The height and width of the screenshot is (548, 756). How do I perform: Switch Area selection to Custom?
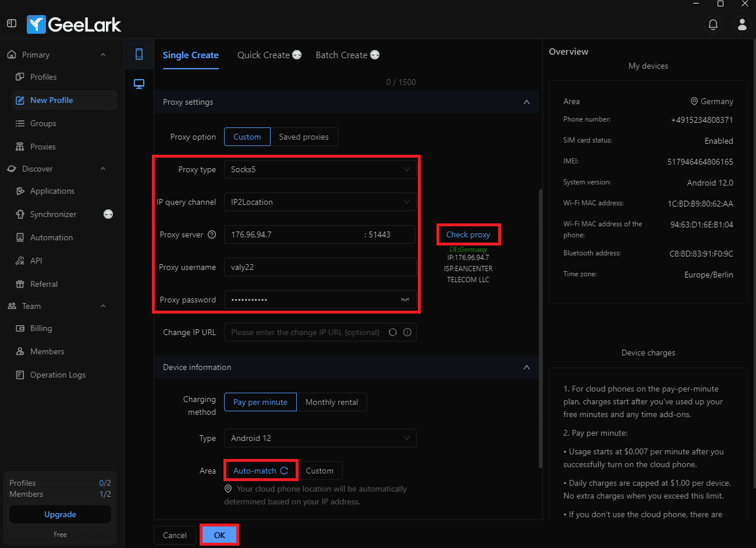click(x=321, y=470)
